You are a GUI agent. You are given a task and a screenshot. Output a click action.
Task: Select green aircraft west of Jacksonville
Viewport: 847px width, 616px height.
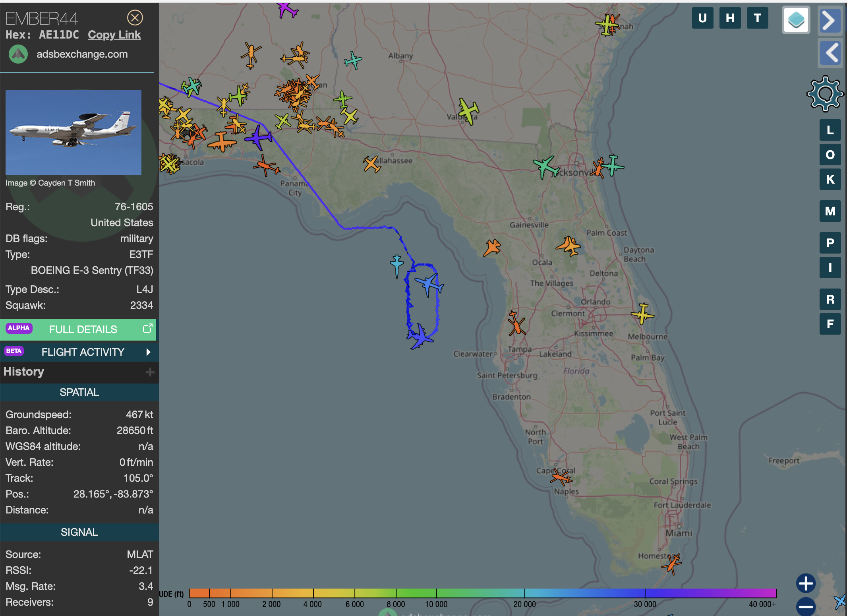point(546,167)
